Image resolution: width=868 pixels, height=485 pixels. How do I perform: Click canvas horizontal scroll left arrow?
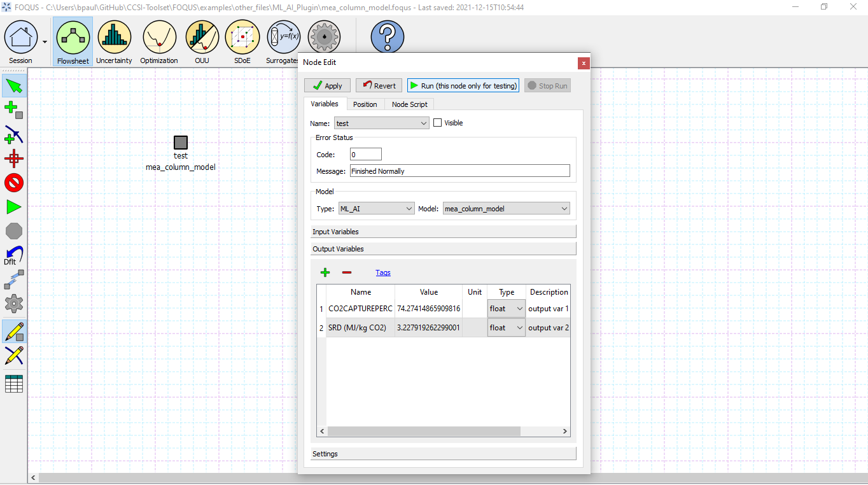tap(33, 477)
